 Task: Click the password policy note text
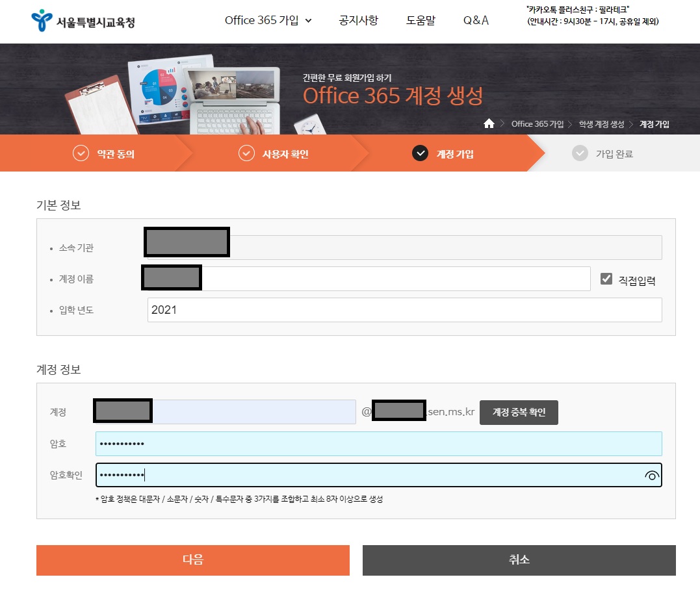pos(239,499)
